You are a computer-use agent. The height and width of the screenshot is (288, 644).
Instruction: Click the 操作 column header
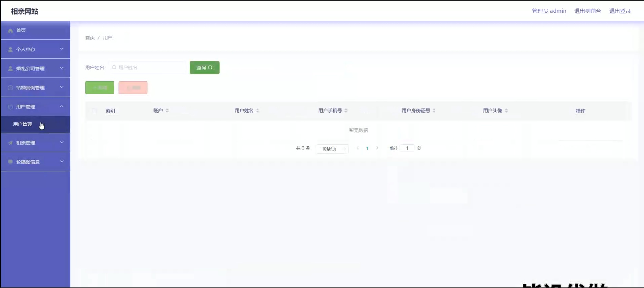point(580,111)
